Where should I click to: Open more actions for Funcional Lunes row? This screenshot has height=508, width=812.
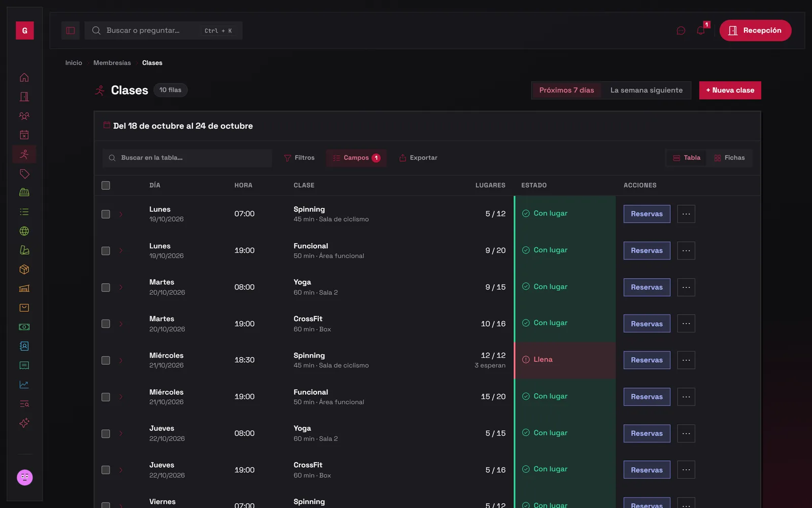point(686,250)
